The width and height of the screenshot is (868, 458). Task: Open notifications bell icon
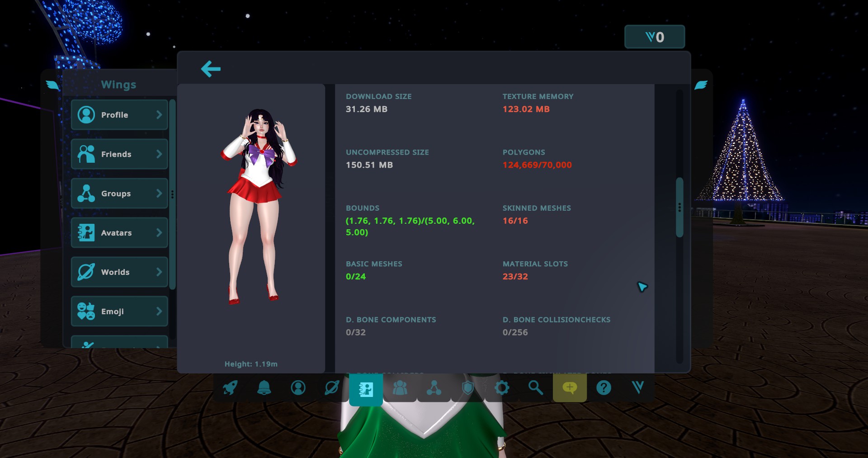(264, 387)
